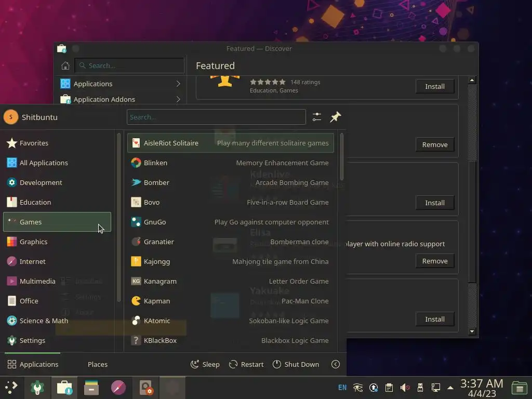
Task: Start GnuGo from the menu
Action: click(x=230, y=222)
